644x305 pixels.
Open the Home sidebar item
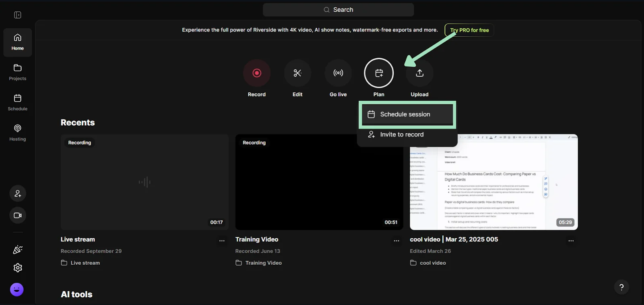pyautogui.click(x=18, y=42)
